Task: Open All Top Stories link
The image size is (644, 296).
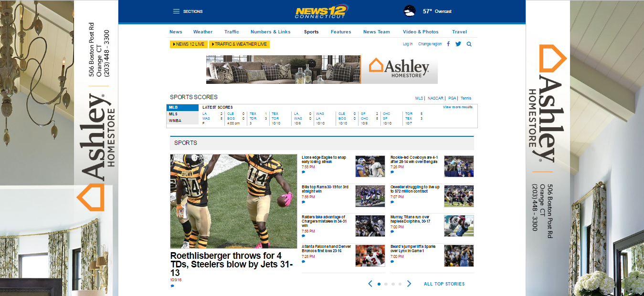Action: [444, 284]
